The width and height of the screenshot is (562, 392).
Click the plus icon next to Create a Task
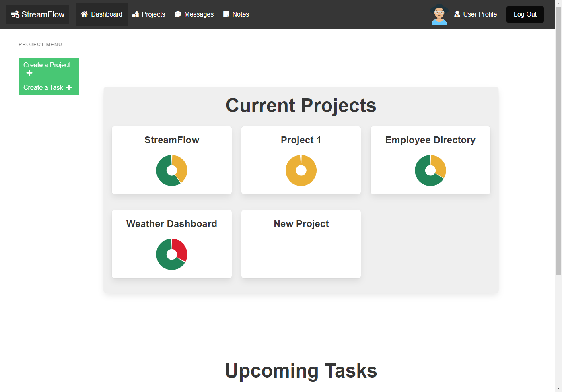click(69, 87)
